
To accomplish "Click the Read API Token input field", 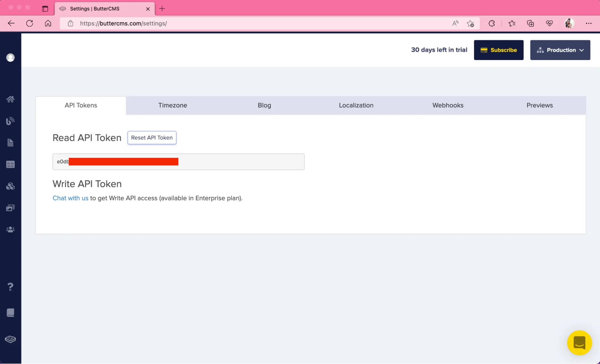I will point(178,161).
